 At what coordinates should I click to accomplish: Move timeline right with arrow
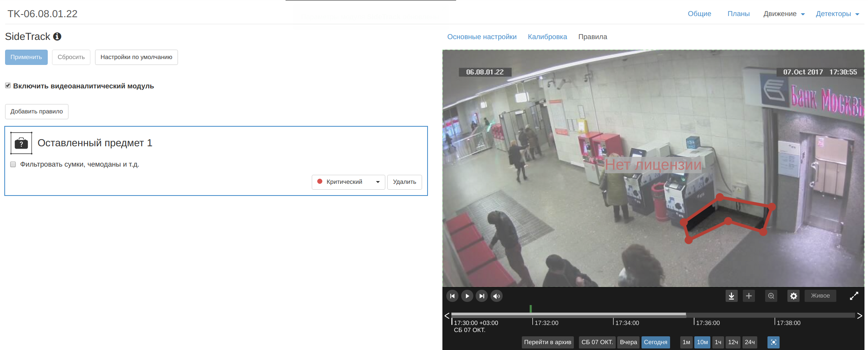coord(859,316)
